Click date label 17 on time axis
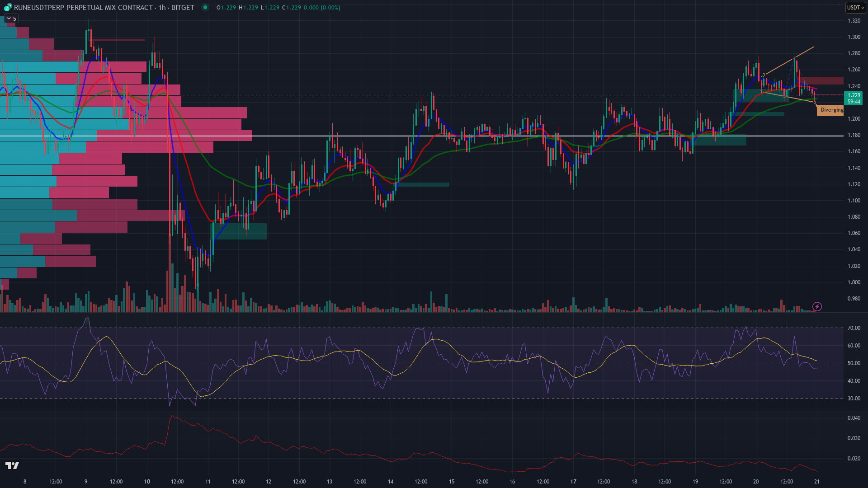 (x=573, y=482)
